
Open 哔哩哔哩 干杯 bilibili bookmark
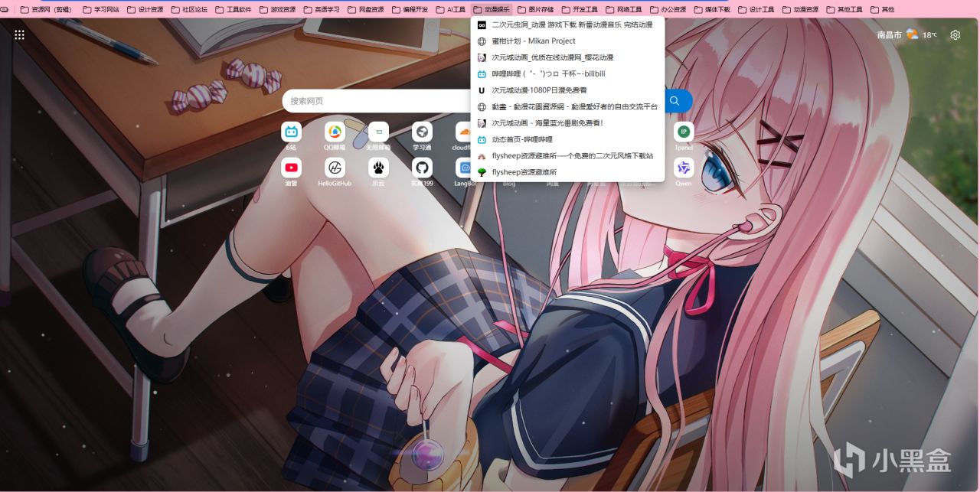pos(567,74)
